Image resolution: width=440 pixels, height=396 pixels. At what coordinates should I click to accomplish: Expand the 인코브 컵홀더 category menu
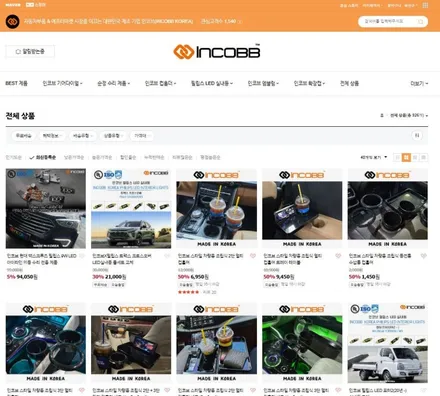click(160, 83)
